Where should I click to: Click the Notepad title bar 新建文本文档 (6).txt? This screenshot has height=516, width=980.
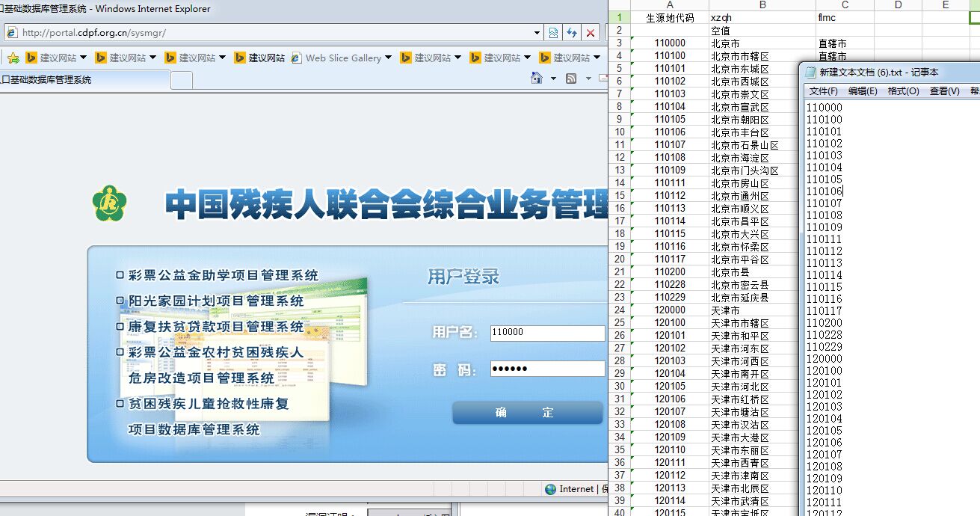point(878,73)
